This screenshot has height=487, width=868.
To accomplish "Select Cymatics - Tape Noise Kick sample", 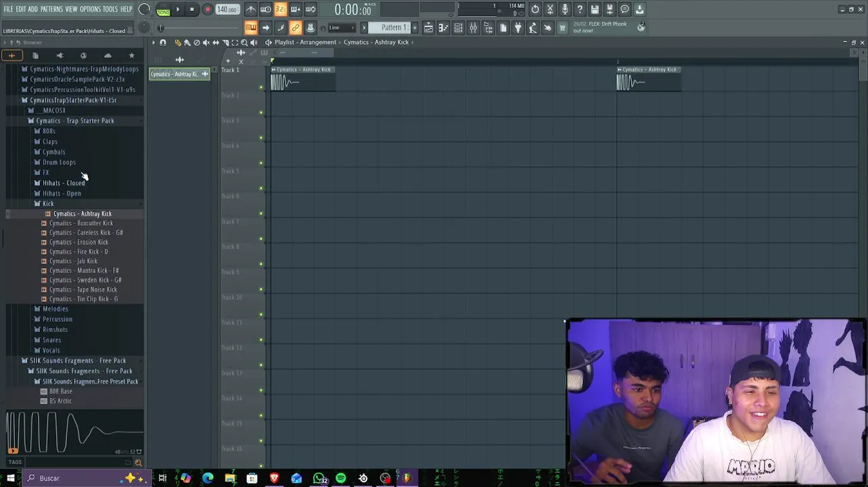I will pos(83,289).
